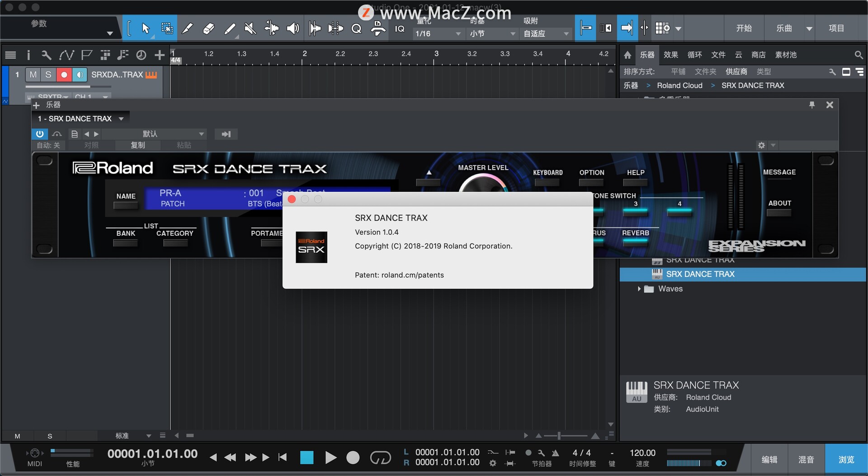This screenshot has width=868, height=476.
Task: Toggle the loop button
Action: (x=380, y=457)
